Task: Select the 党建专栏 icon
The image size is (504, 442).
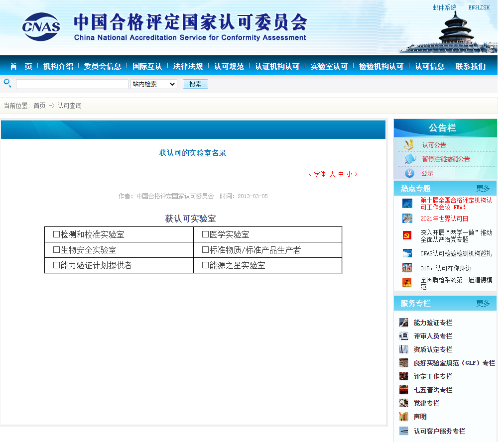Action: (x=403, y=403)
